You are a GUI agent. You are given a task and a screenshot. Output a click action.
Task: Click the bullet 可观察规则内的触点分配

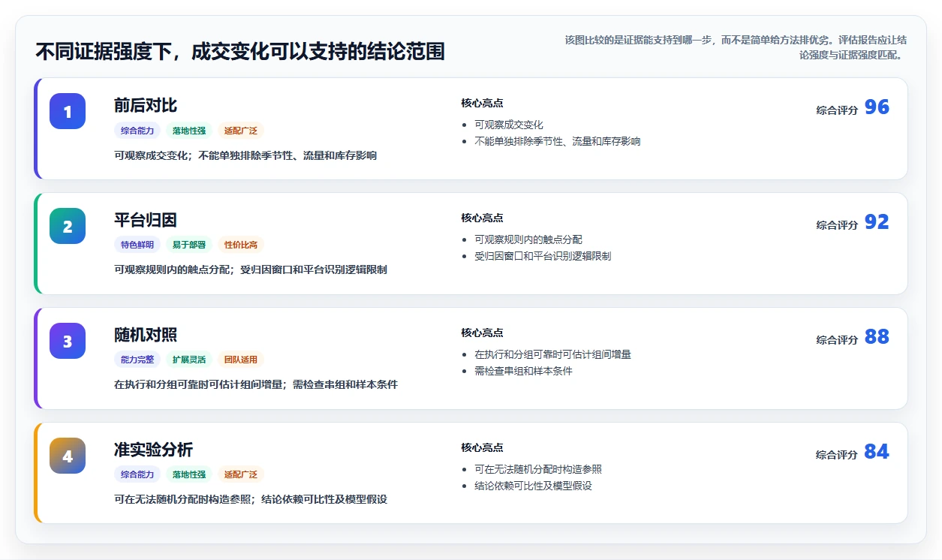528,239
